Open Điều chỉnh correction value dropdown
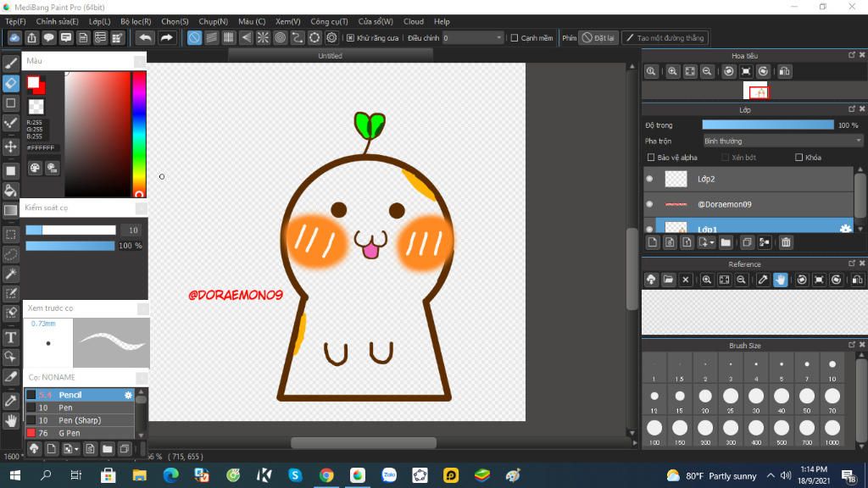The image size is (868, 488). [473, 37]
